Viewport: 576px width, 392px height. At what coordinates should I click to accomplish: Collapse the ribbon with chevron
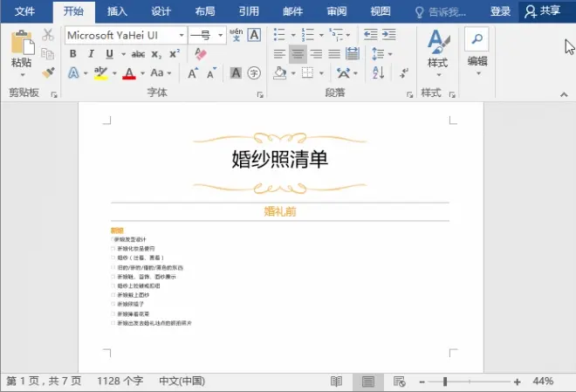click(x=564, y=95)
